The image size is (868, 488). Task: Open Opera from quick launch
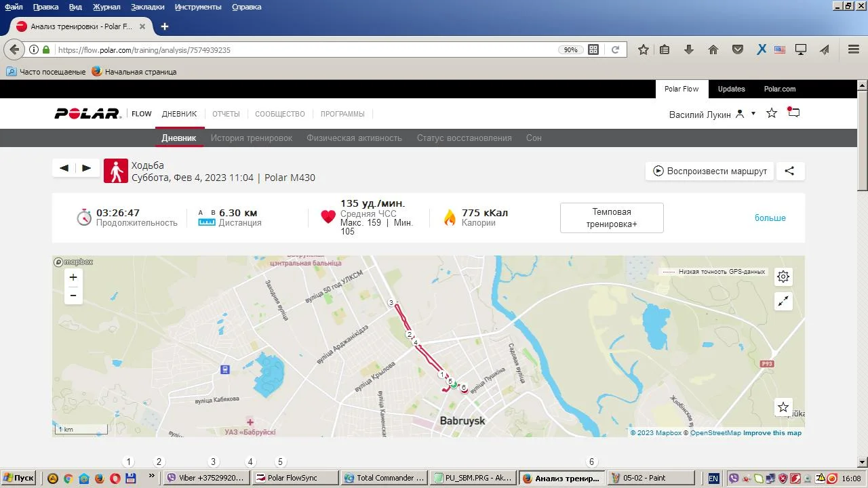click(x=115, y=478)
